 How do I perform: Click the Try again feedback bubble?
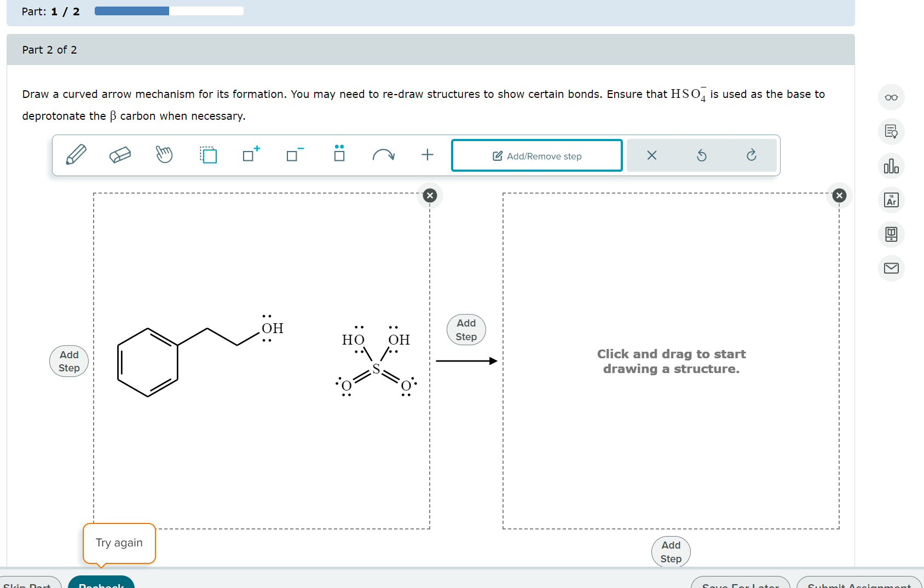(x=119, y=543)
